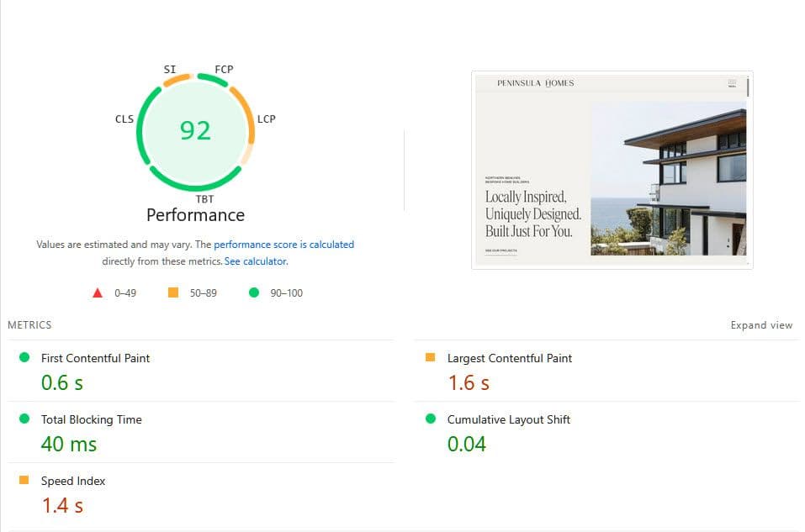Select the FCP label on the gauge

222,69
